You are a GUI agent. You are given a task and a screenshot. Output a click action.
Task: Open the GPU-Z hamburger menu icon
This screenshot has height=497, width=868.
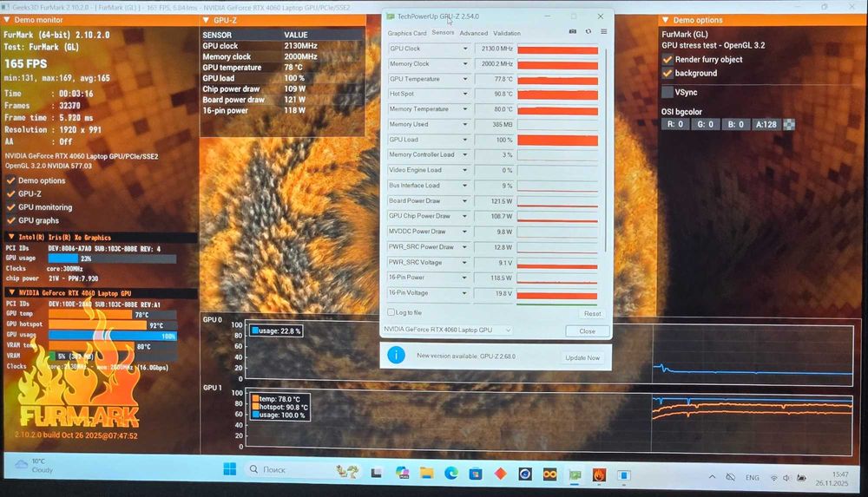point(604,31)
